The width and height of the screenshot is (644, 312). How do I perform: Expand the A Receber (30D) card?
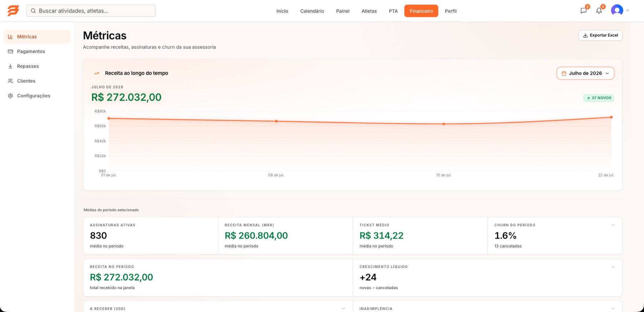pos(343,308)
